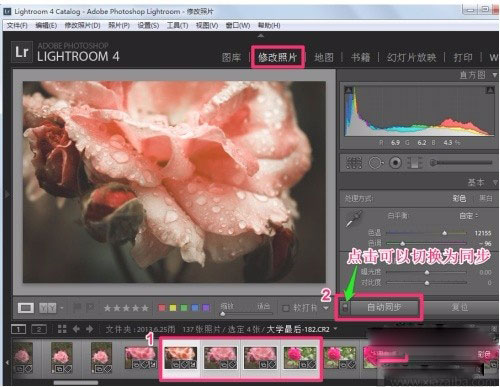Screen dimensions: 500x387
Task: Open the 修改照片(D) menu
Action: click(x=82, y=25)
